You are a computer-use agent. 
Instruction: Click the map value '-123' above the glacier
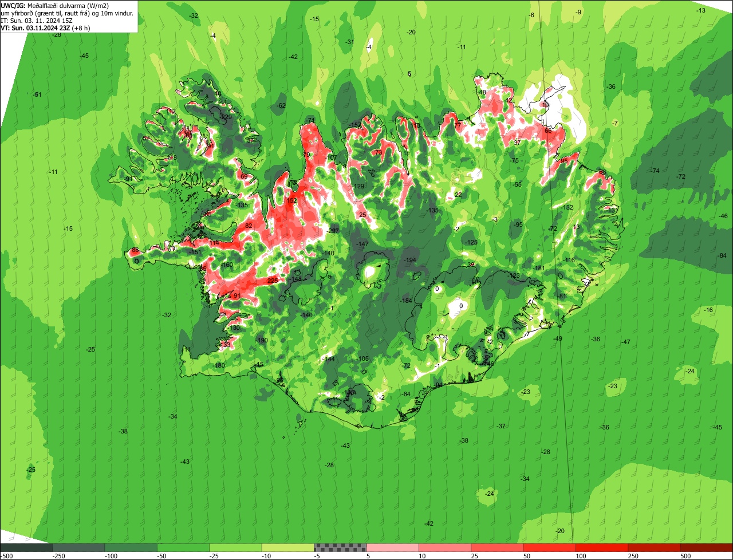click(x=514, y=275)
